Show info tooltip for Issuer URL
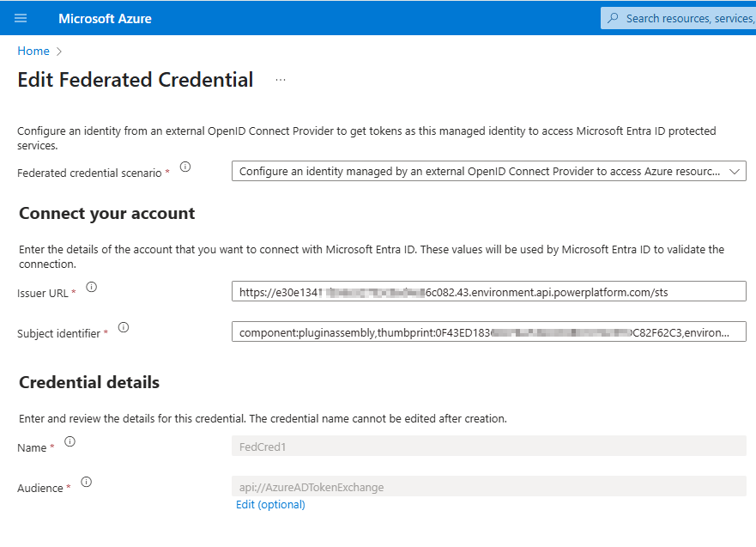Screen dimensions: 756x547 point(92,287)
